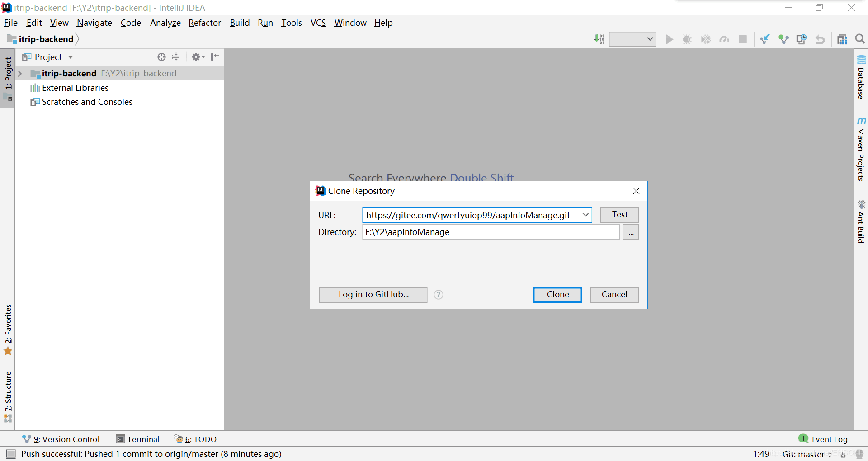Screen dimensions: 868x461
Task: Click the Search Everywhere magnifier icon
Action: [860, 39]
